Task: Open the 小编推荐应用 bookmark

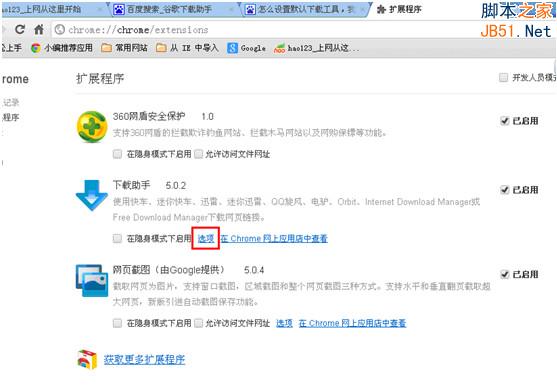Action: pyautogui.click(x=62, y=48)
